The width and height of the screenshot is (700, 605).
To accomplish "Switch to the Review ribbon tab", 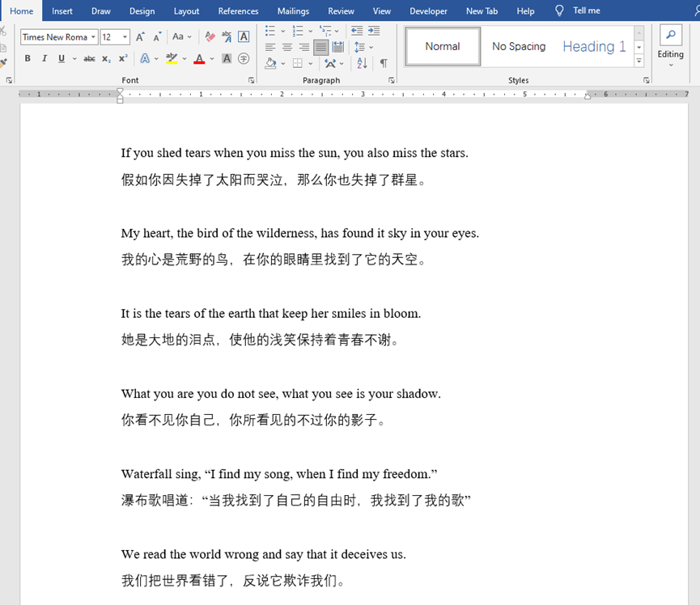I will pyautogui.click(x=341, y=11).
